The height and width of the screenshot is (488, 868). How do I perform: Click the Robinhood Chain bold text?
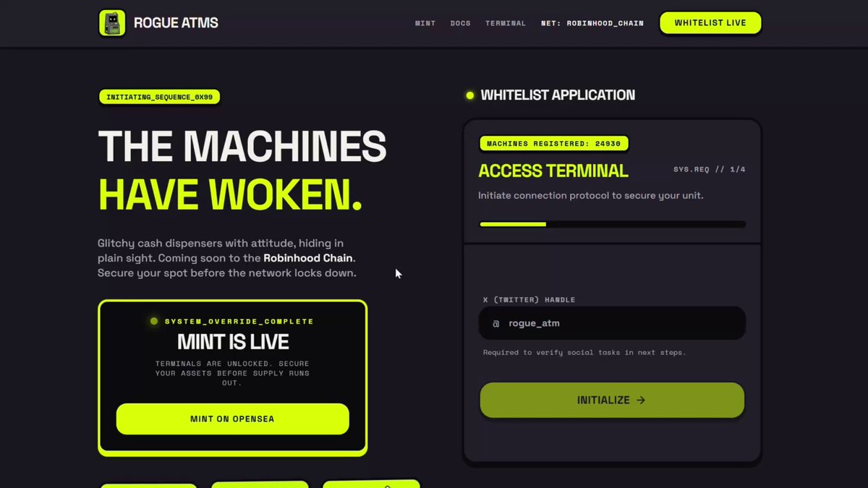[x=309, y=258]
